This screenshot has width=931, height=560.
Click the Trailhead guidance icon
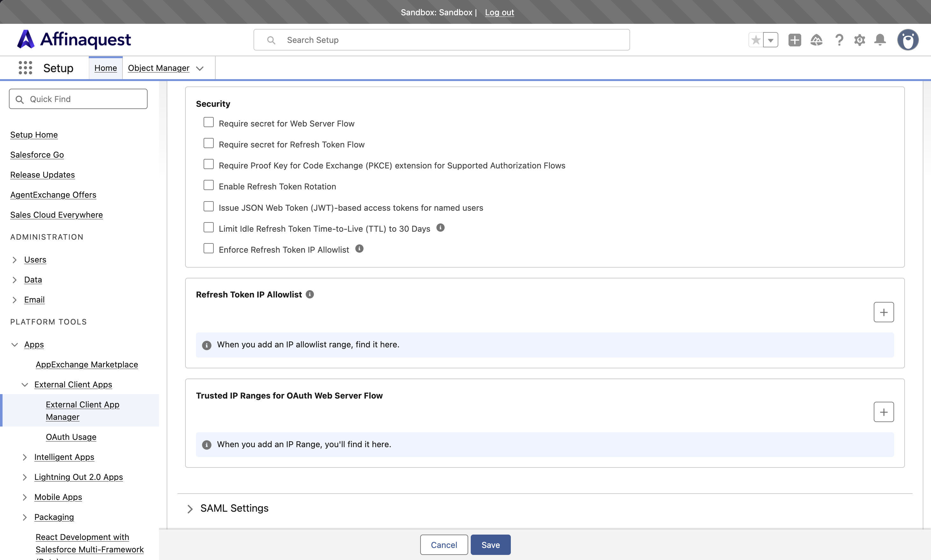(x=816, y=40)
